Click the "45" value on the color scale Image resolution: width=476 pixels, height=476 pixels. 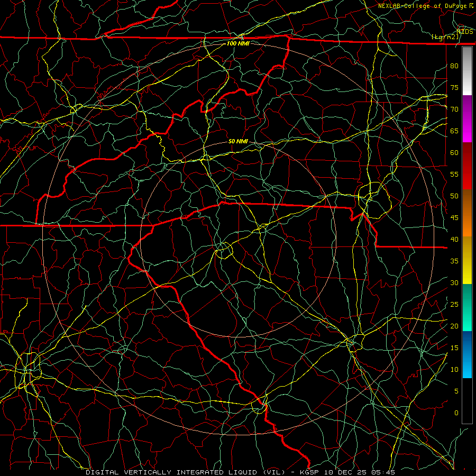[454, 218]
